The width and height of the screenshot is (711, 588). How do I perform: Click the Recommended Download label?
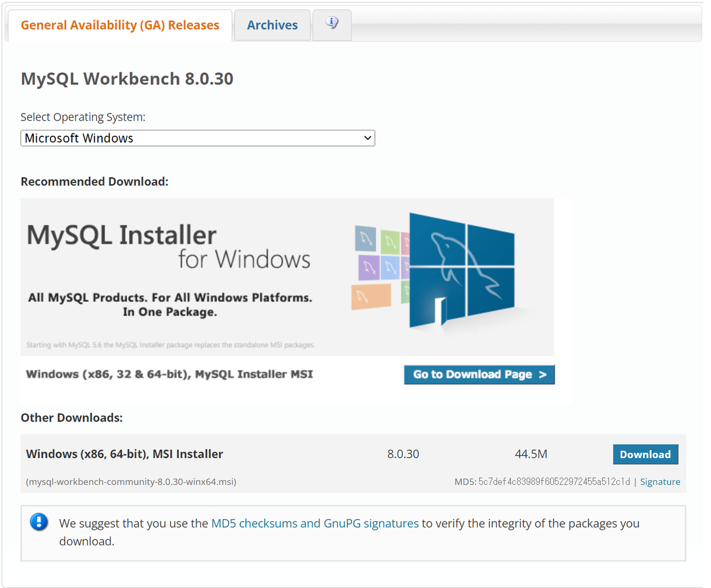(x=95, y=181)
